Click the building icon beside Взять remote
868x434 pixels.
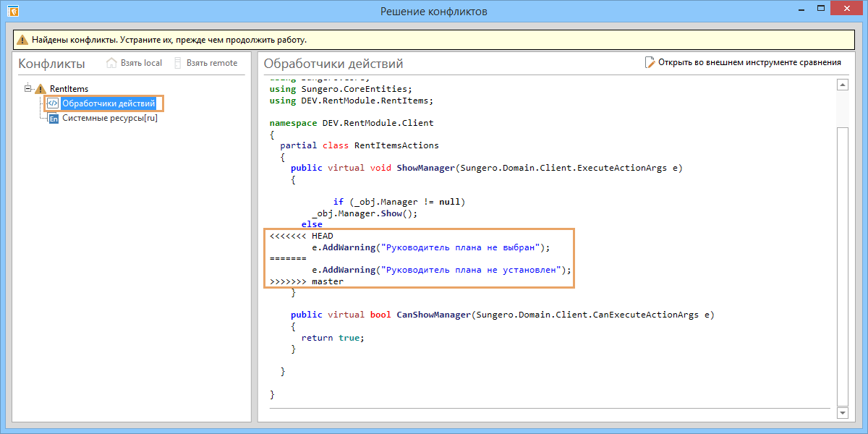pyautogui.click(x=178, y=63)
